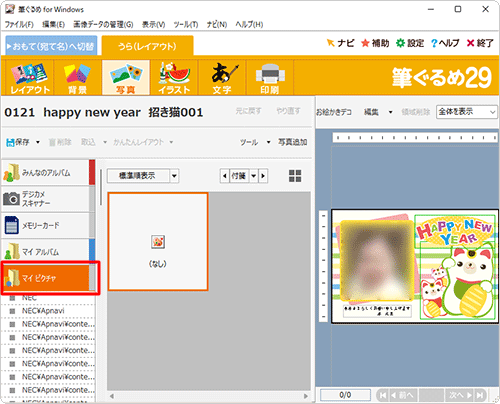Switch to おもて(宛て名)へ切替 tab

coord(51,46)
